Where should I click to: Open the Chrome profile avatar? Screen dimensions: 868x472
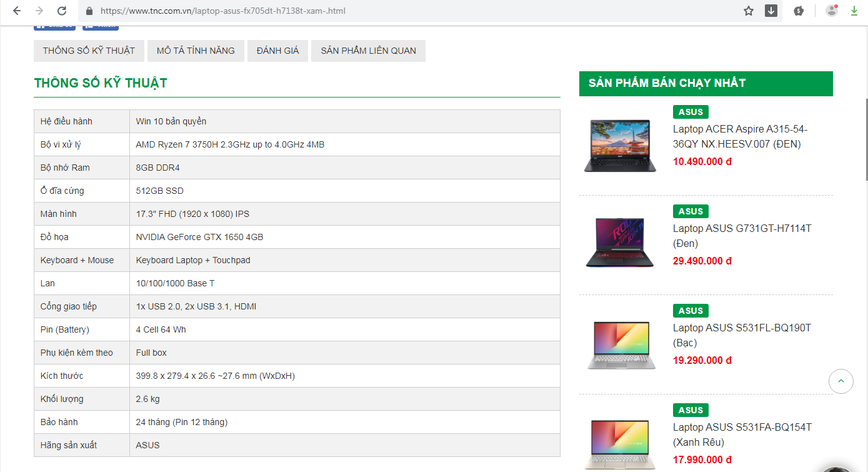point(831,11)
